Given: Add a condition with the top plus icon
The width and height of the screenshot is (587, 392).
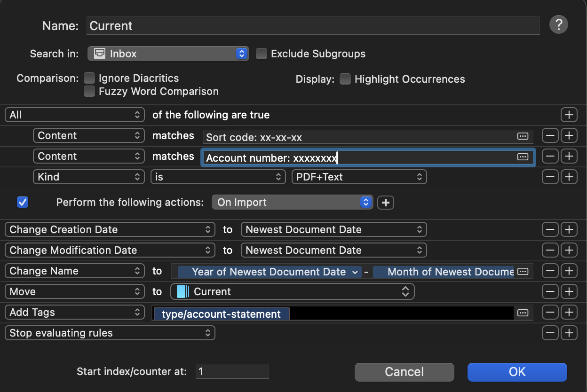Looking at the screenshot, I should 569,115.
